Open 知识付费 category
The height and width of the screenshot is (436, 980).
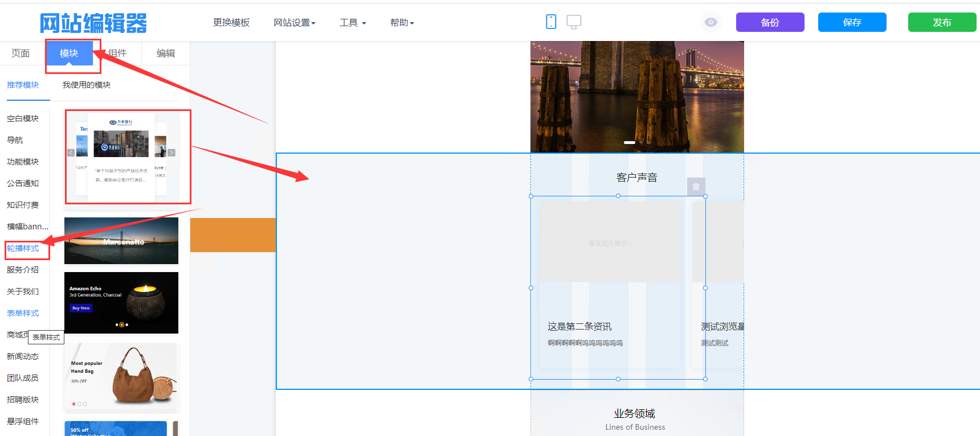[23, 205]
